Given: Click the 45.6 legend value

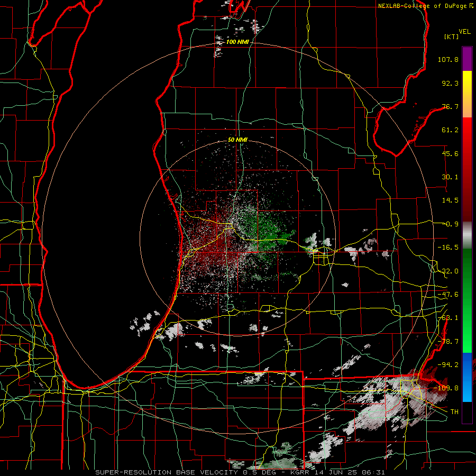Looking at the screenshot, I should tap(450, 153).
